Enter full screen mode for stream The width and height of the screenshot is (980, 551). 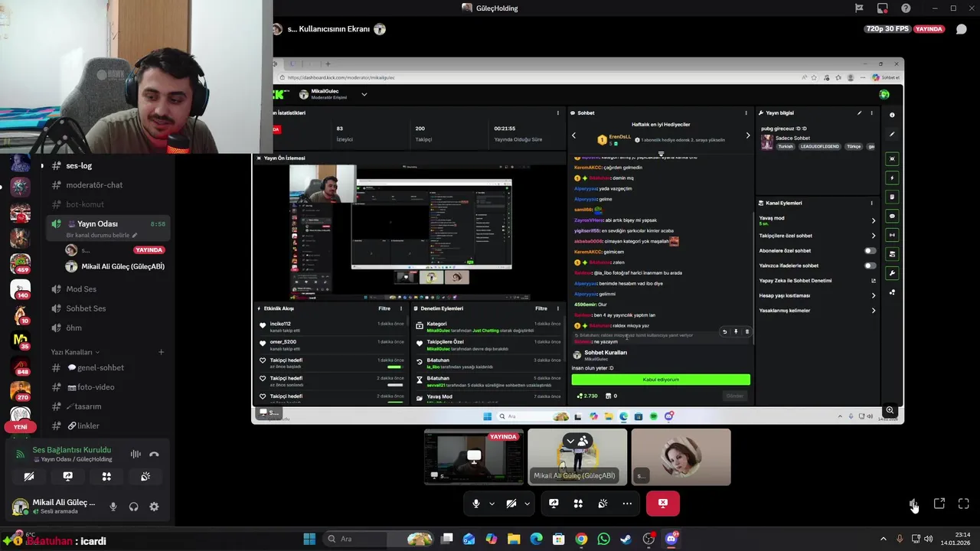(964, 504)
